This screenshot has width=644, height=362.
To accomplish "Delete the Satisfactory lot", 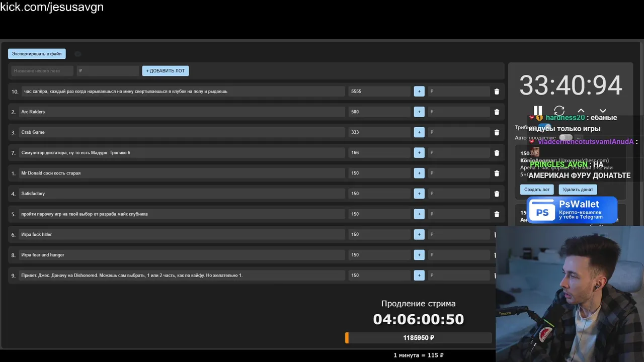I will click(497, 194).
